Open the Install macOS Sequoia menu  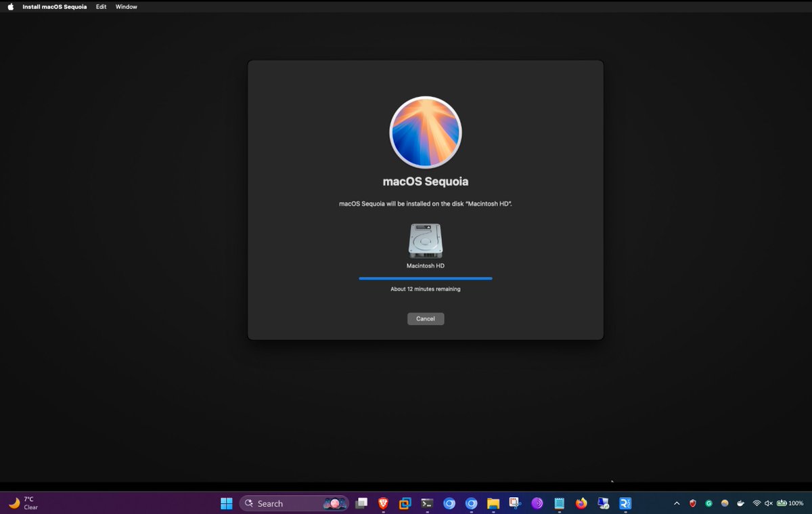point(55,7)
